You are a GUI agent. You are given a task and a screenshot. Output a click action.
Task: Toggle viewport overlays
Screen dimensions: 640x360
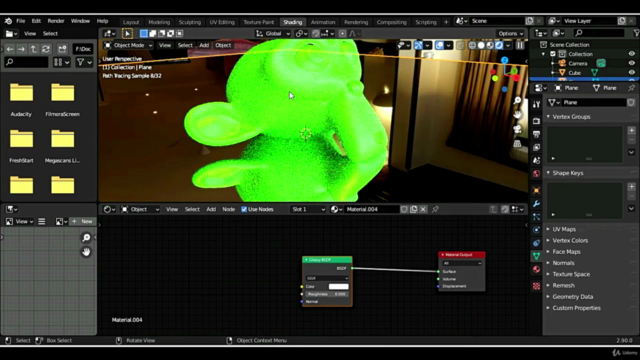[x=440, y=45]
